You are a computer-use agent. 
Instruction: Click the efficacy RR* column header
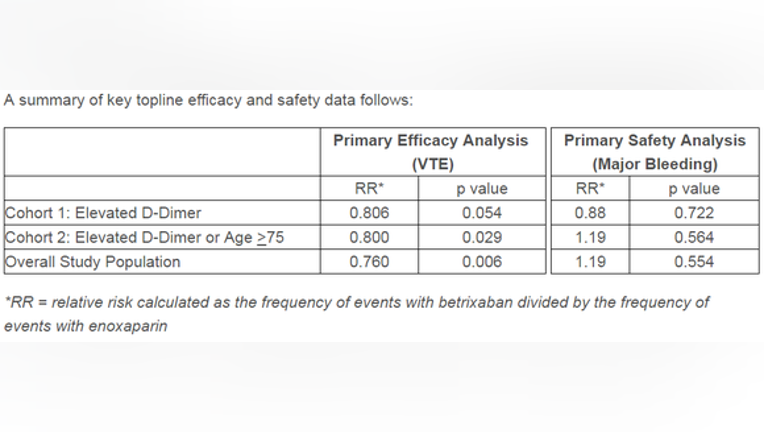click(369, 188)
